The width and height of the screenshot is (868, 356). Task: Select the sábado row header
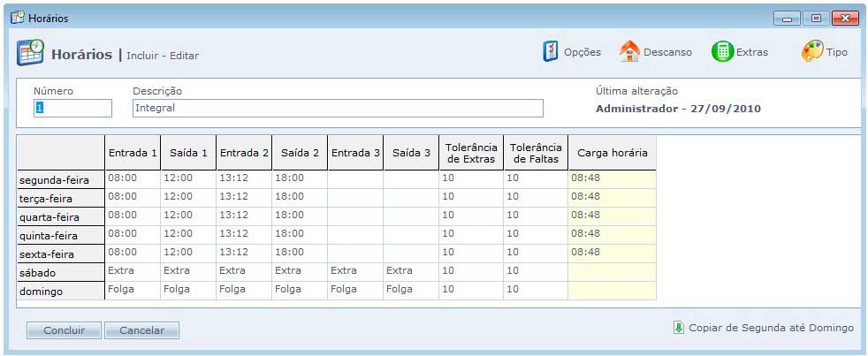tap(60, 272)
